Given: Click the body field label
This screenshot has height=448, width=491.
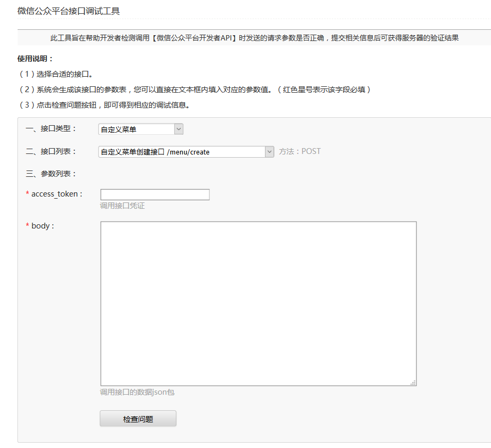Looking at the screenshot, I should coord(43,226).
